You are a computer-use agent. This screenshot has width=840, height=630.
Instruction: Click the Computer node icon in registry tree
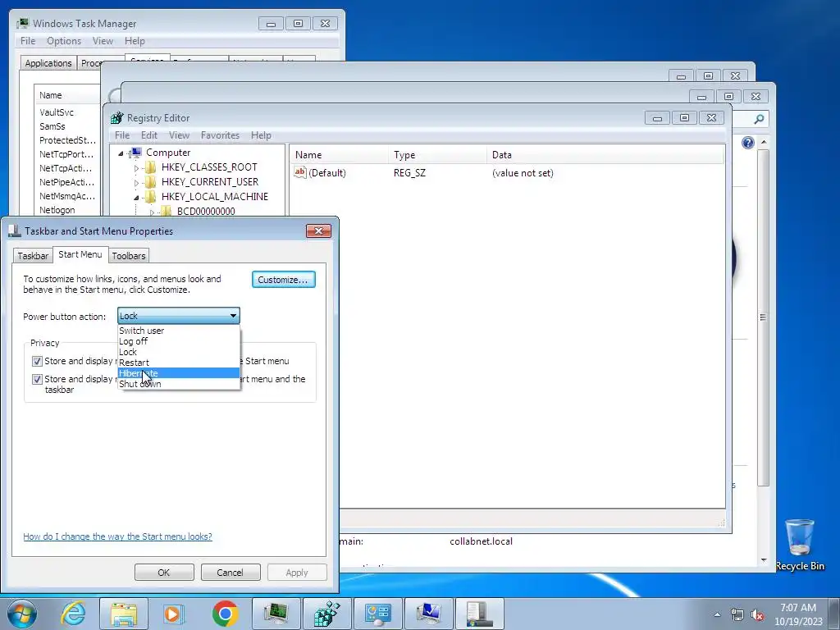click(x=136, y=153)
